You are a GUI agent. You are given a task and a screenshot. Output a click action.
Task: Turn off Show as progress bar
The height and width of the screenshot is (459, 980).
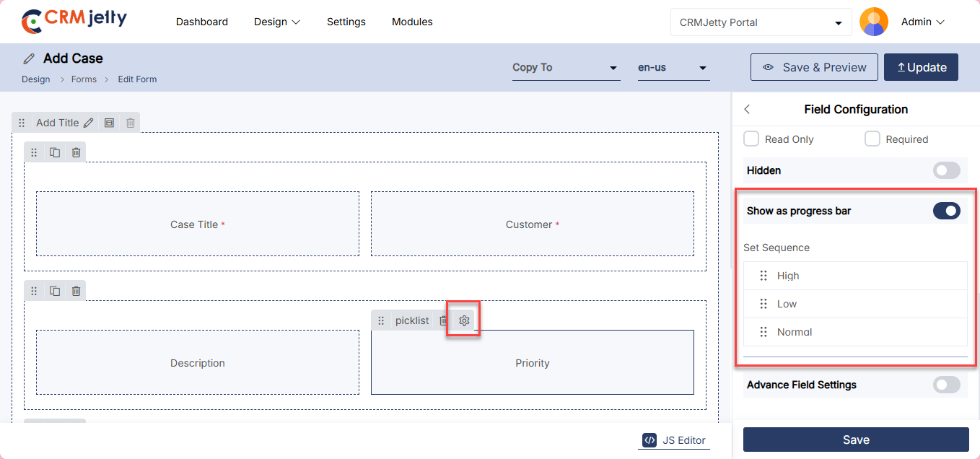click(x=946, y=211)
